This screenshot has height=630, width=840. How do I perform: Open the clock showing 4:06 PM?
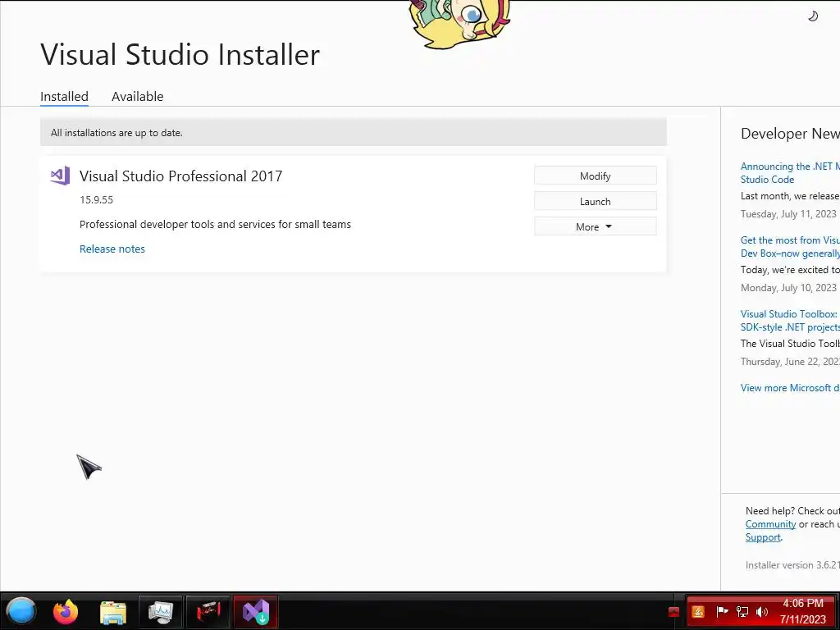pyautogui.click(x=802, y=611)
